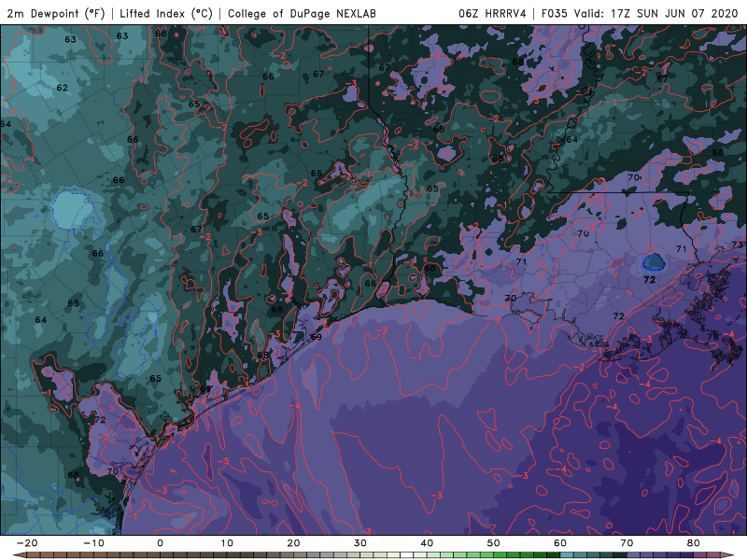Click the 80 label on the color scale
747x560 pixels.
(x=694, y=543)
